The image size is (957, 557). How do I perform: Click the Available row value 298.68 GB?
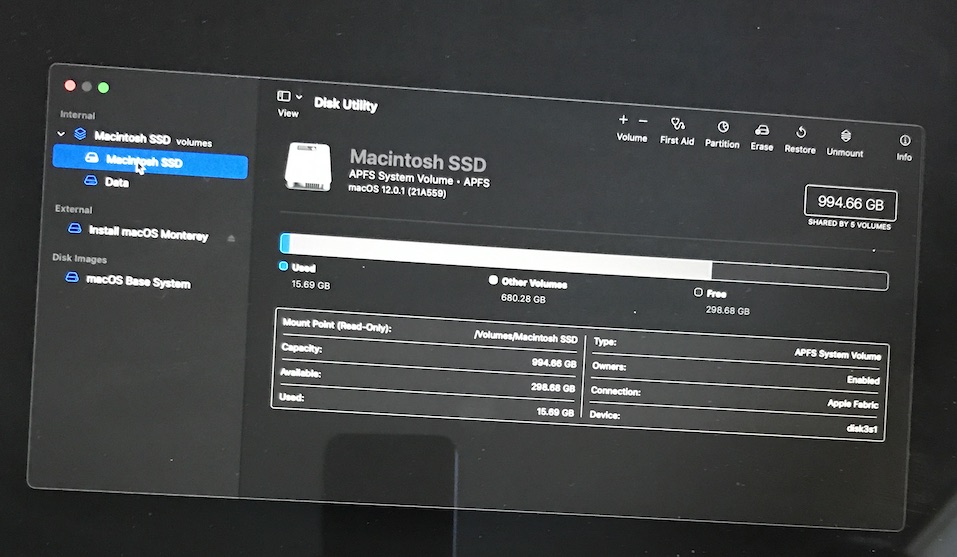[x=552, y=387]
